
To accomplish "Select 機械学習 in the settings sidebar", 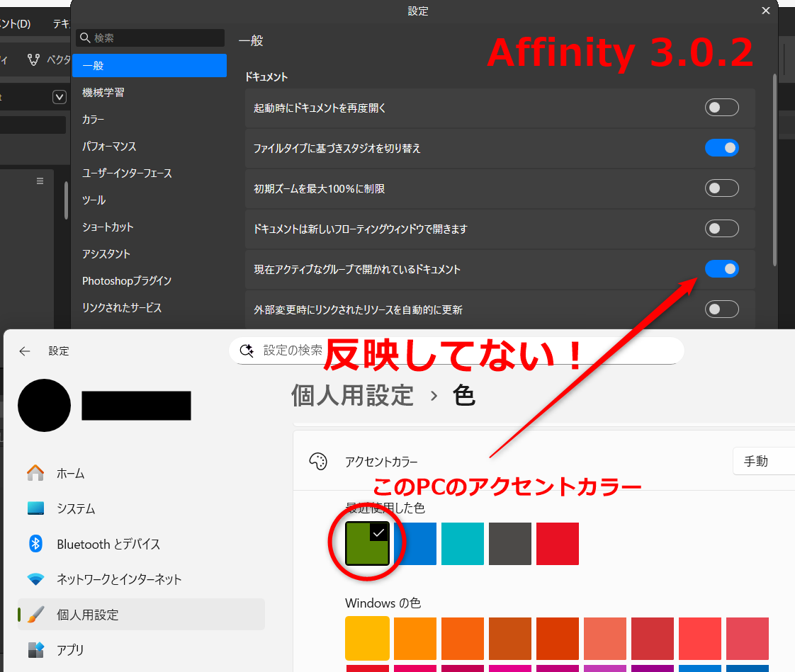I will coord(103,93).
